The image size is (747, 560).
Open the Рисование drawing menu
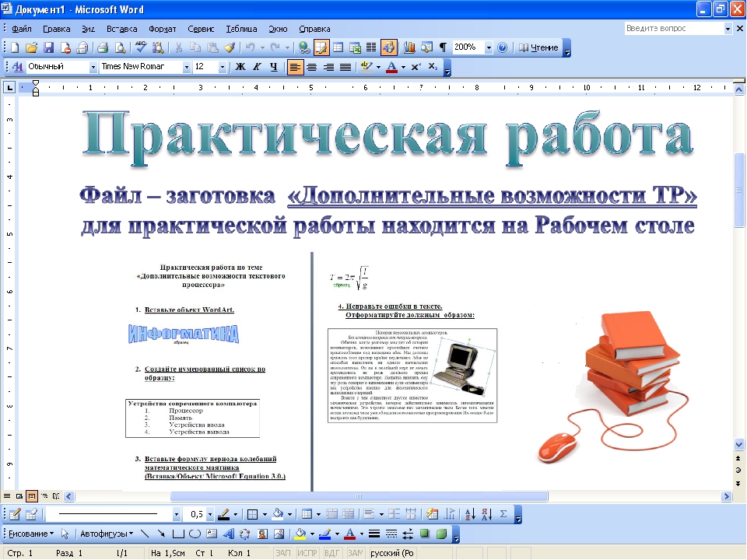coord(31,534)
